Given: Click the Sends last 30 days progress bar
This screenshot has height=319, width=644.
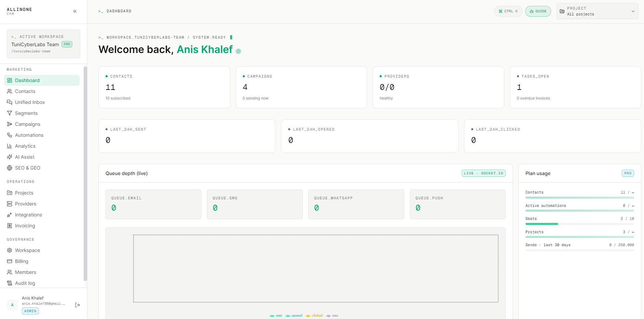Looking at the screenshot, I should pos(579,250).
